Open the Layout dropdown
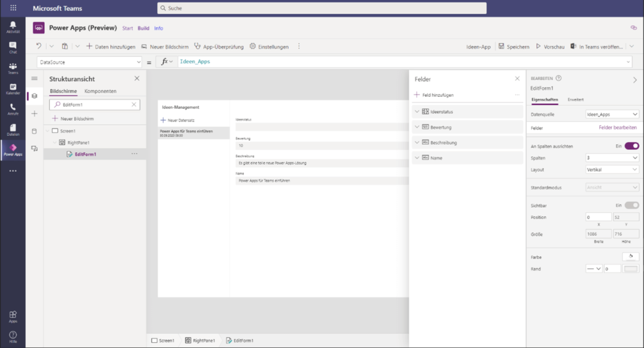 612,170
